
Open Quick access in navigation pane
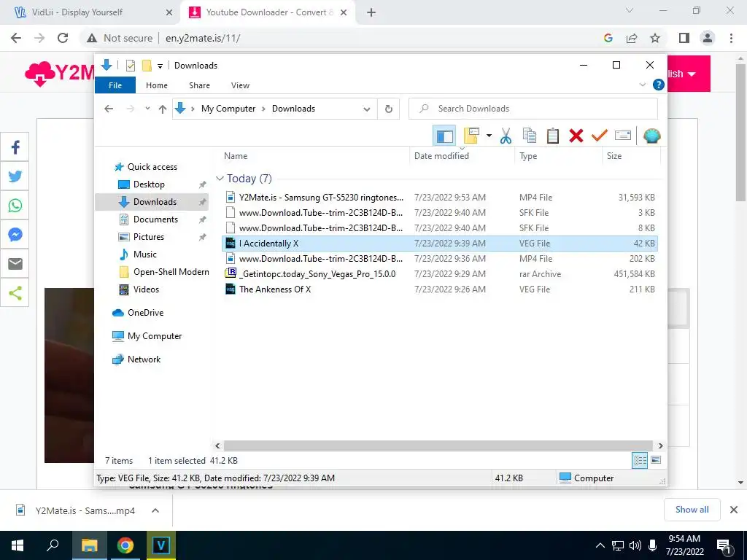click(x=152, y=167)
